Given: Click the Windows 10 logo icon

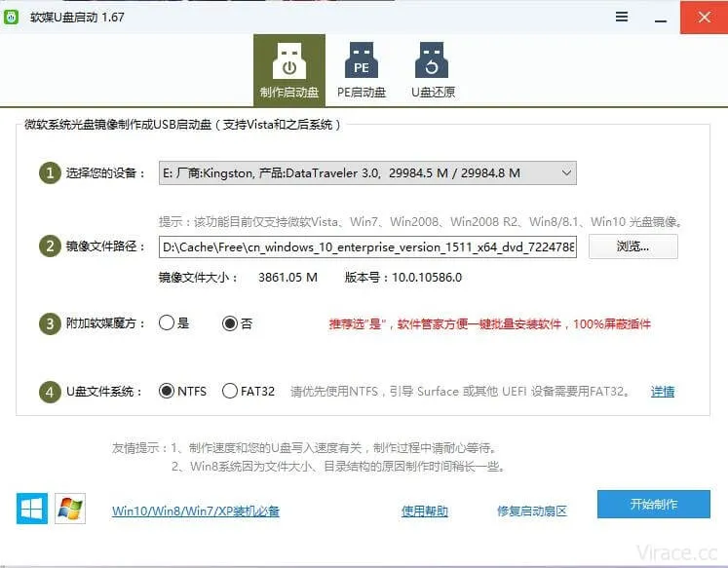Looking at the screenshot, I should pyautogui.click(x=32, y=509).
